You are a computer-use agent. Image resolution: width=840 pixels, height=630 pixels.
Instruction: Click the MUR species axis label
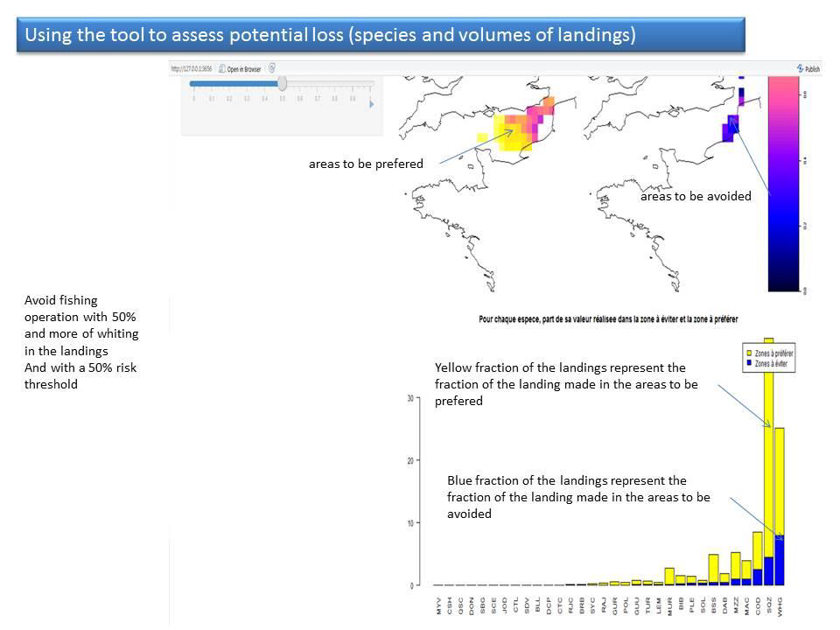click(669, 605)
